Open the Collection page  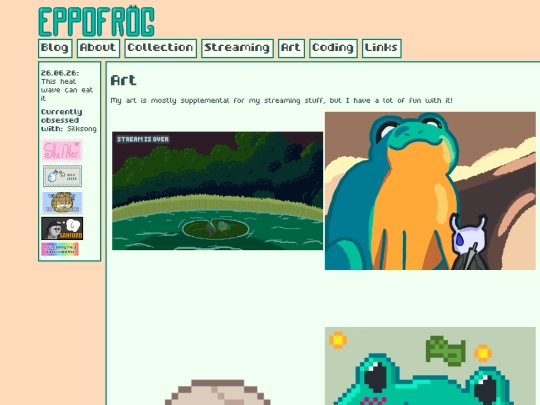click(x=160, y=48)
